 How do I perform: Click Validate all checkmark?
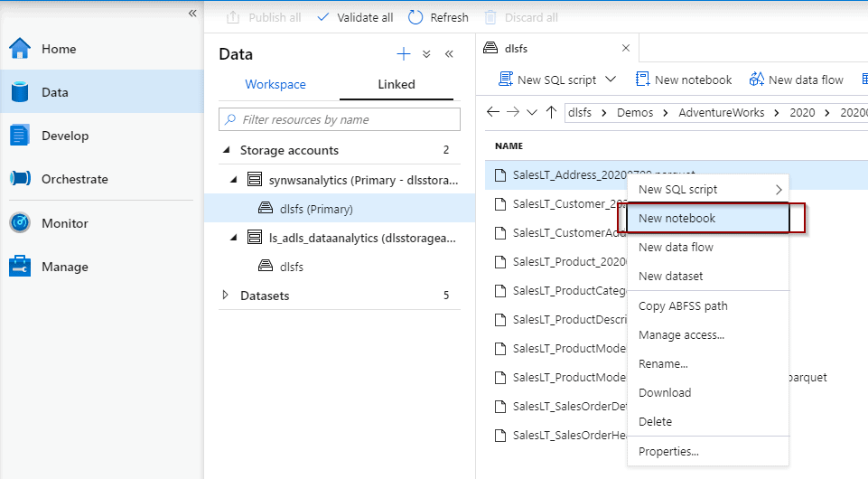point(322,18)
